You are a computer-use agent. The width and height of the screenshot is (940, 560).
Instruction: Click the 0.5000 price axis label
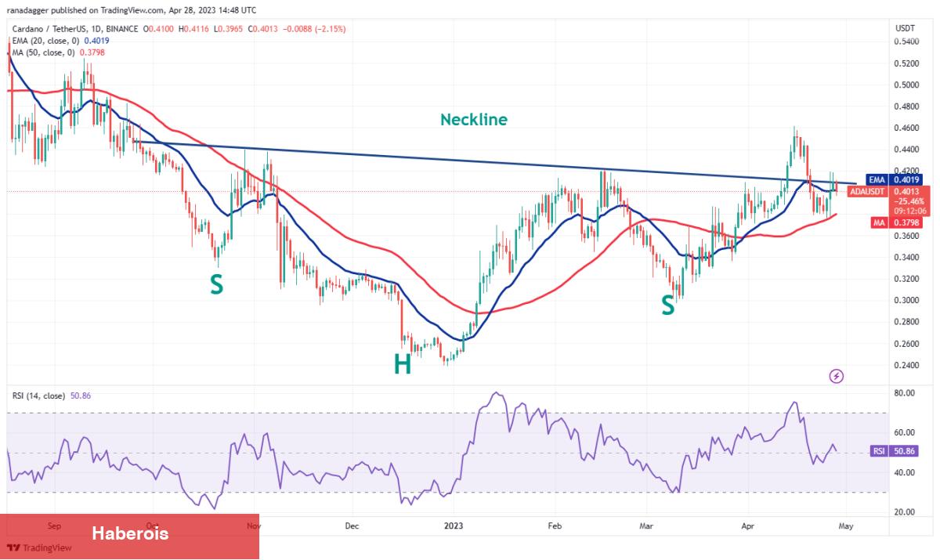[x=907, y=85]
